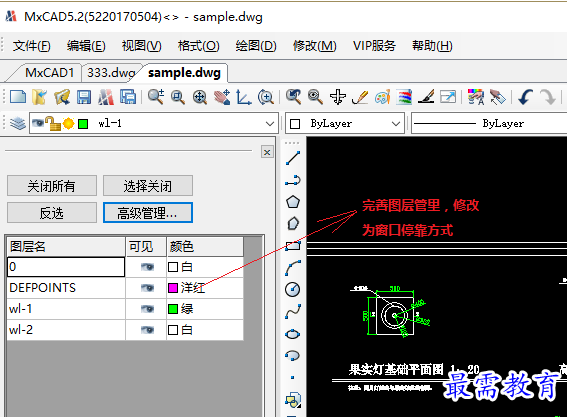Click the 高级管理... button

(148, 213)
